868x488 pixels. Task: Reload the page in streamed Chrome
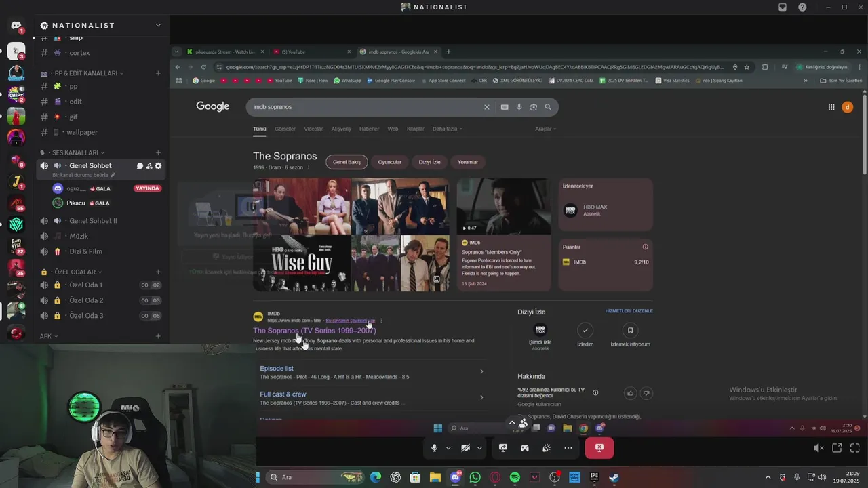pyautogui.click(x=203, y=67)
